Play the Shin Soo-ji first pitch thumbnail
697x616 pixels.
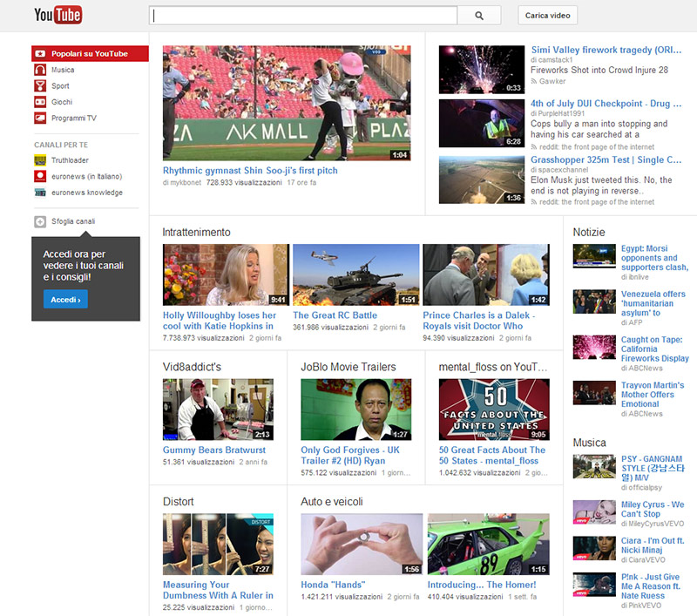[287, 103]
